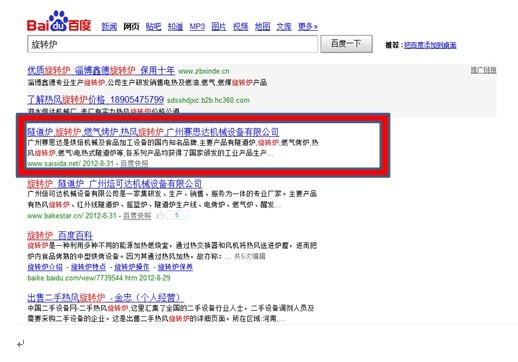Click the 百度一下 search button

[x=346, y=44]
